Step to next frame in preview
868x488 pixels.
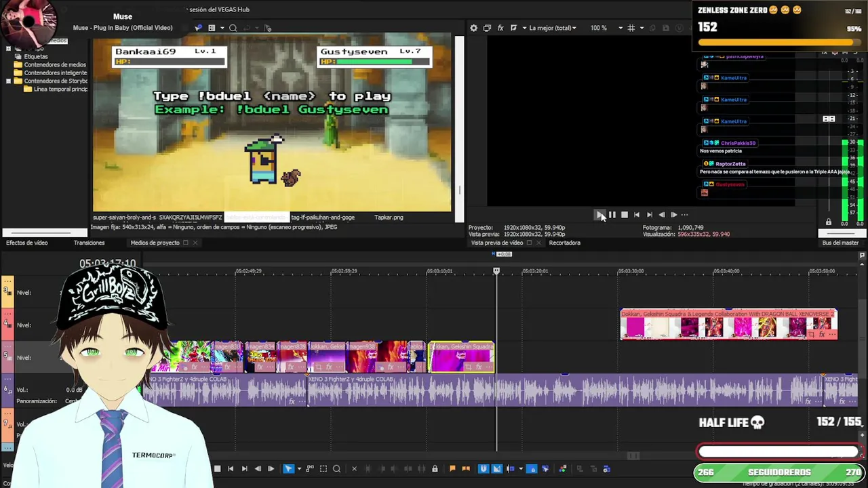pos(673,215)
